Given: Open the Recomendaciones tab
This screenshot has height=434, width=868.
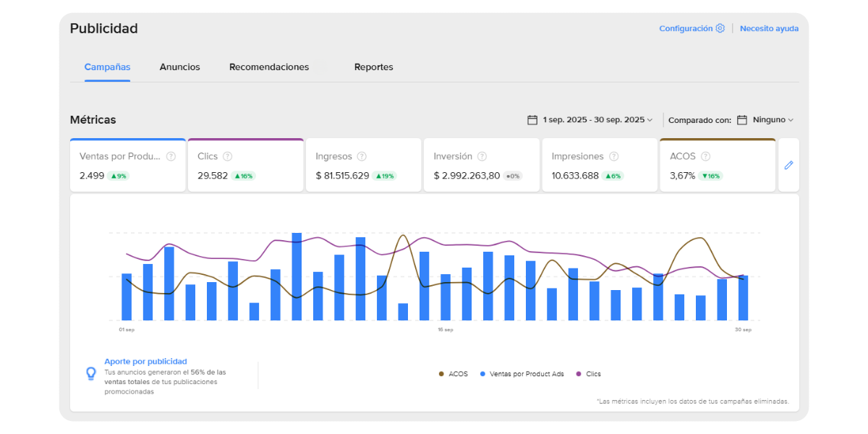Looking at the screenshot, I should coord(268,67).
